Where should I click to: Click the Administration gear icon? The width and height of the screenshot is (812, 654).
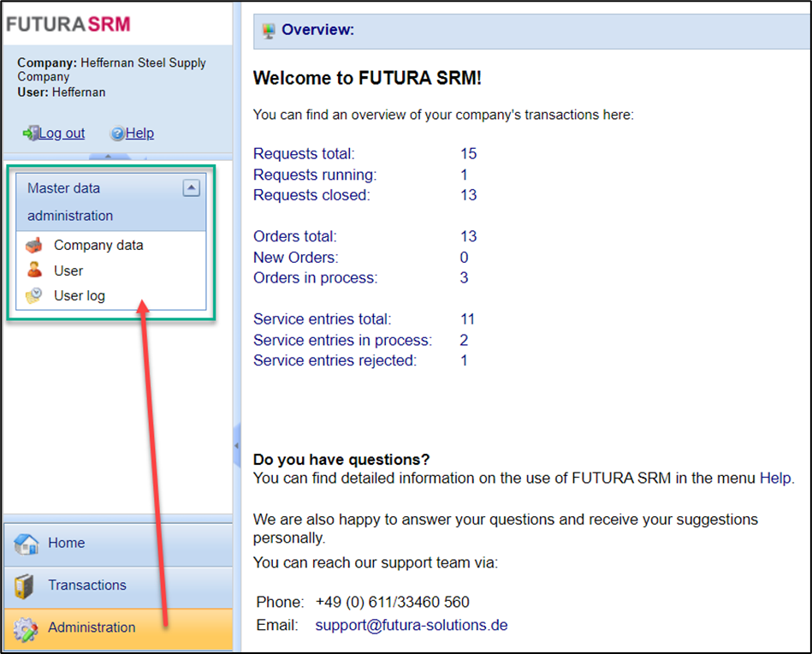point(26,629)
